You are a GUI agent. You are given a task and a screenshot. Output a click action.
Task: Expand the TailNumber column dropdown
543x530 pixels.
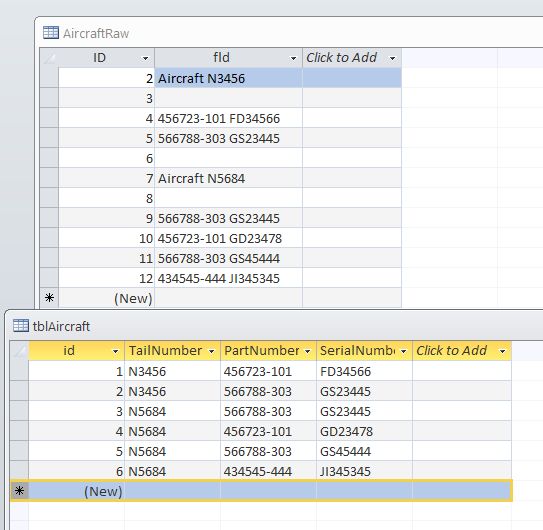coord(211,352)
